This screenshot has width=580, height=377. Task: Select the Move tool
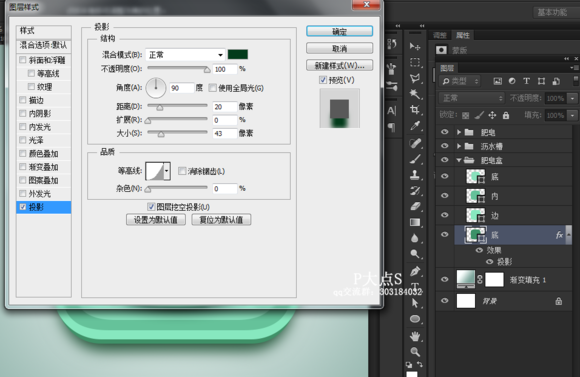415,47
